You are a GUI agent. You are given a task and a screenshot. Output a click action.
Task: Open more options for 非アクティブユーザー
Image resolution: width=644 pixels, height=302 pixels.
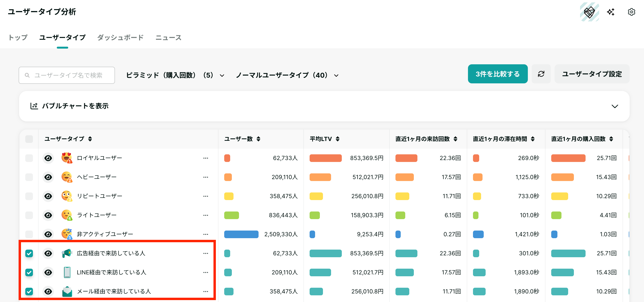206,234
